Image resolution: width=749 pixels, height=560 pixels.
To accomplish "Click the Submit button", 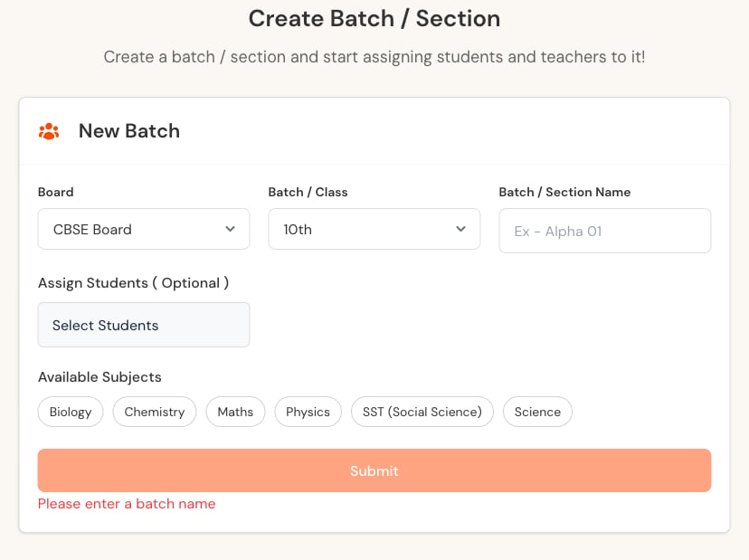I will tap(374, 470).
